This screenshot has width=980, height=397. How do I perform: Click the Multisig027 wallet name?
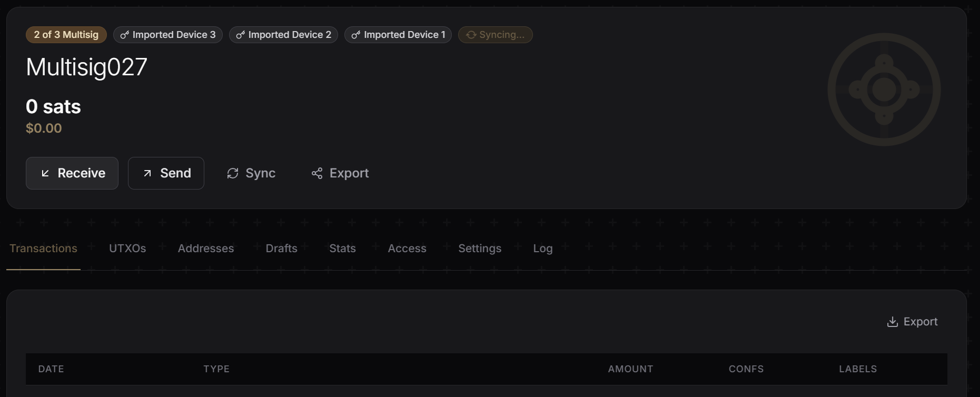point(87,67)
